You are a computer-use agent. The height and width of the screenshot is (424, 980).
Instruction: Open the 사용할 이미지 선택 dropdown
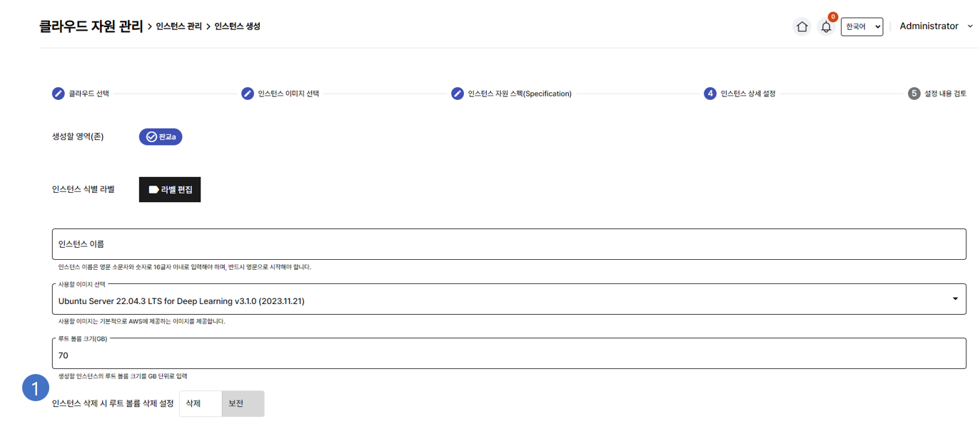(508, 301)
